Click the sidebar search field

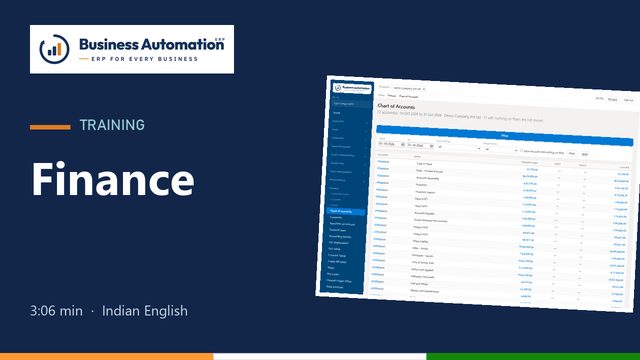coord(351,104)
